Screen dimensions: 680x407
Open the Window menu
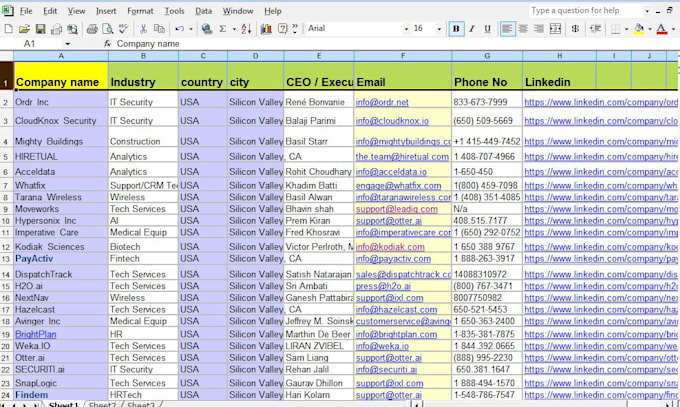click(238, 11)
